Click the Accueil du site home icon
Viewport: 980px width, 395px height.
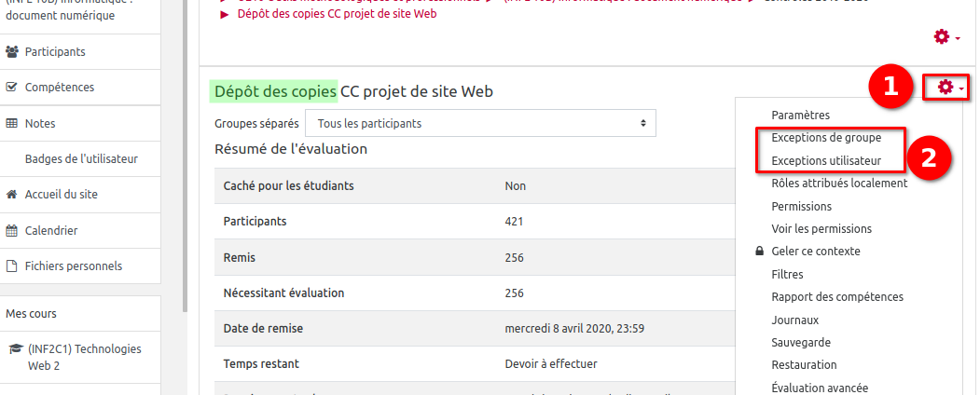click(x=12, y=195)
